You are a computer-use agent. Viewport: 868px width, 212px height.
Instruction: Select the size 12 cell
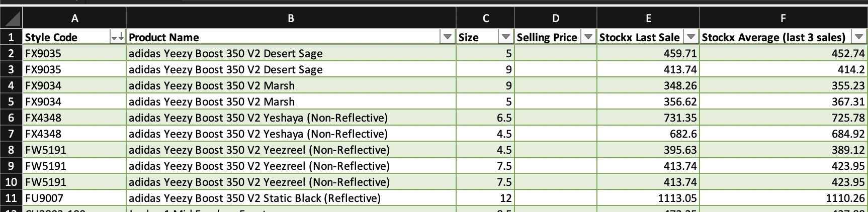click(485, 198)
